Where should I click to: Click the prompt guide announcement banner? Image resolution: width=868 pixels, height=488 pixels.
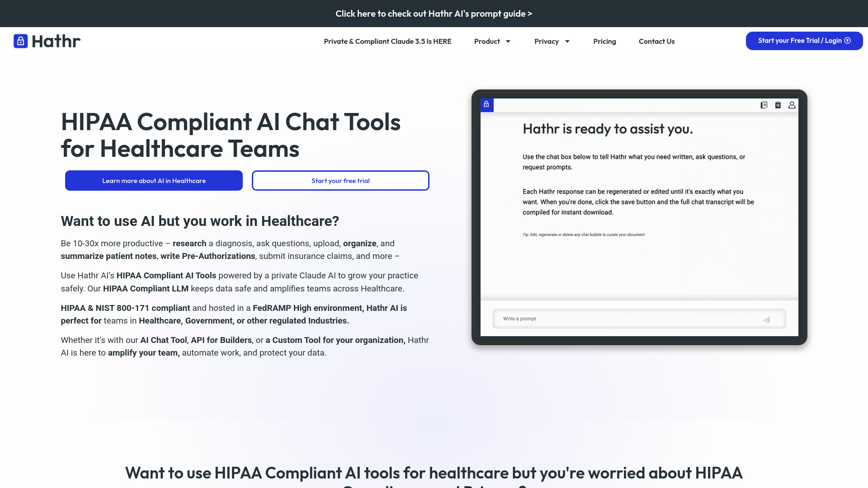point(434,13)
